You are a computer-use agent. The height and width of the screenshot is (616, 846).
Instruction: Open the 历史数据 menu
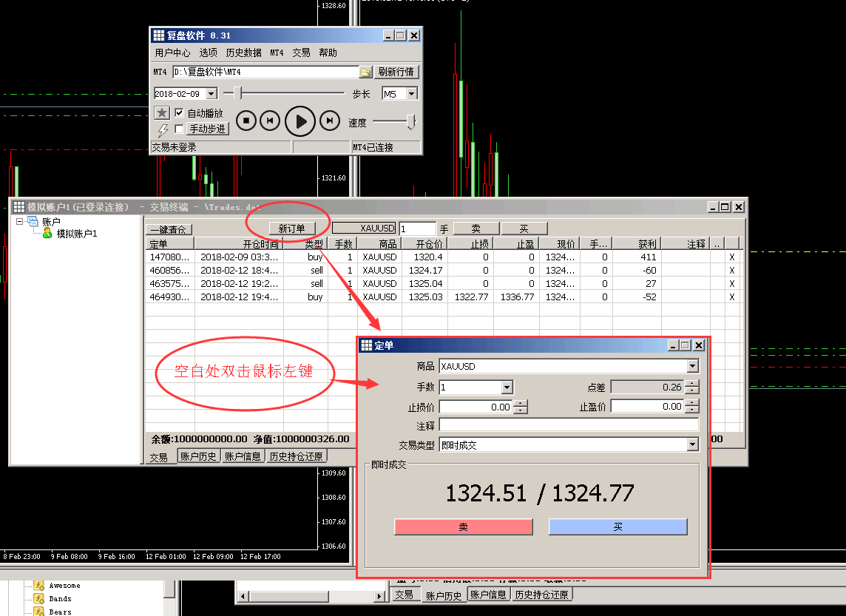243,53
